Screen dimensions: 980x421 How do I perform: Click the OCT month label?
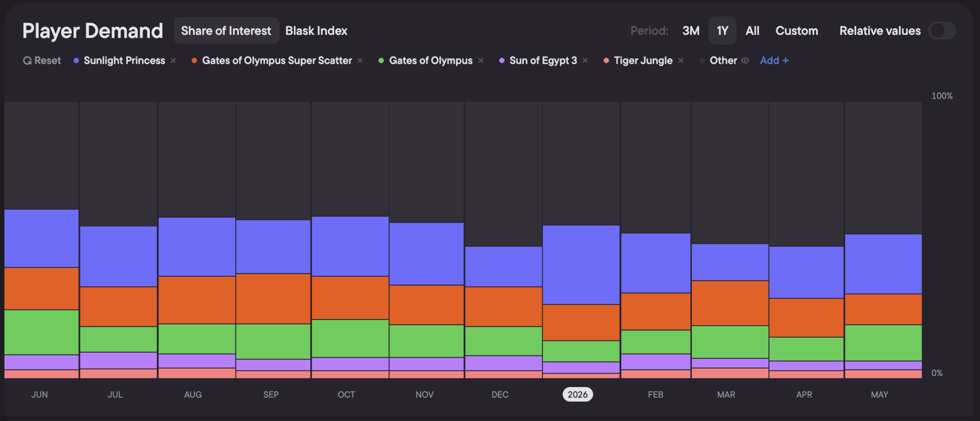pos(346,395)
